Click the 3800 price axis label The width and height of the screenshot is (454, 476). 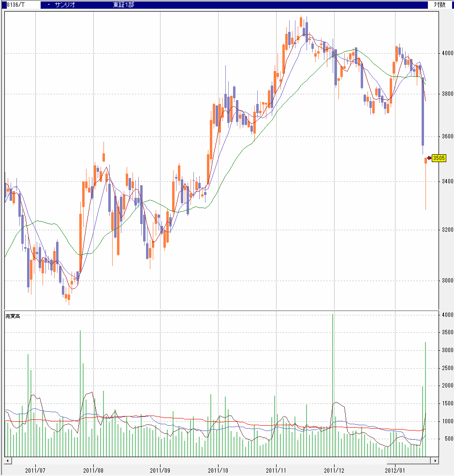click(447, 94)
